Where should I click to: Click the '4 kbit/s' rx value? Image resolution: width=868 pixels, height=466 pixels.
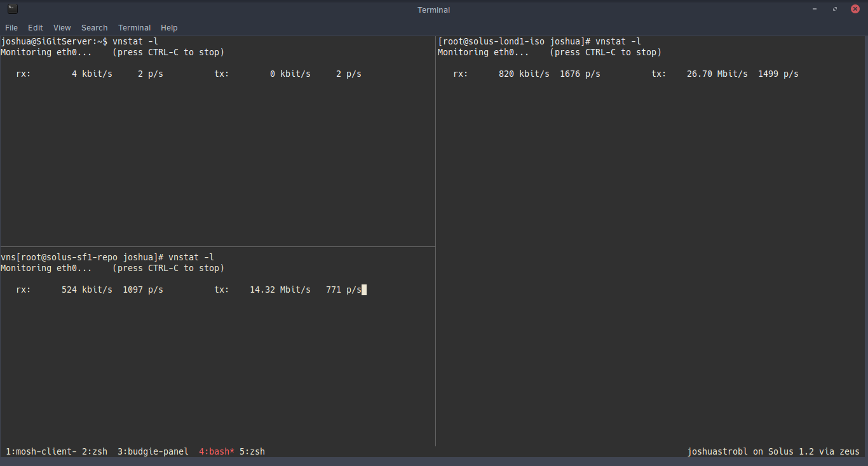92,74
